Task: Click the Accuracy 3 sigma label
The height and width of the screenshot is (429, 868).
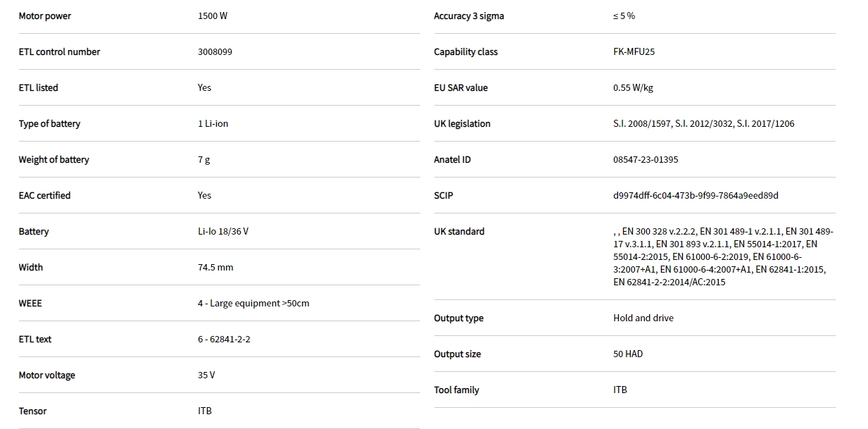Action: click(x=469, y=16)
